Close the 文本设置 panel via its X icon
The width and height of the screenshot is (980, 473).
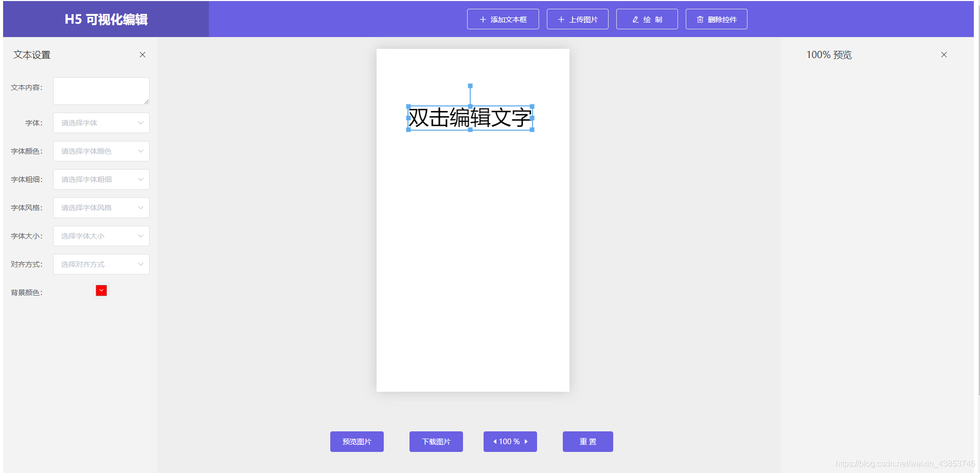[142, 54]
